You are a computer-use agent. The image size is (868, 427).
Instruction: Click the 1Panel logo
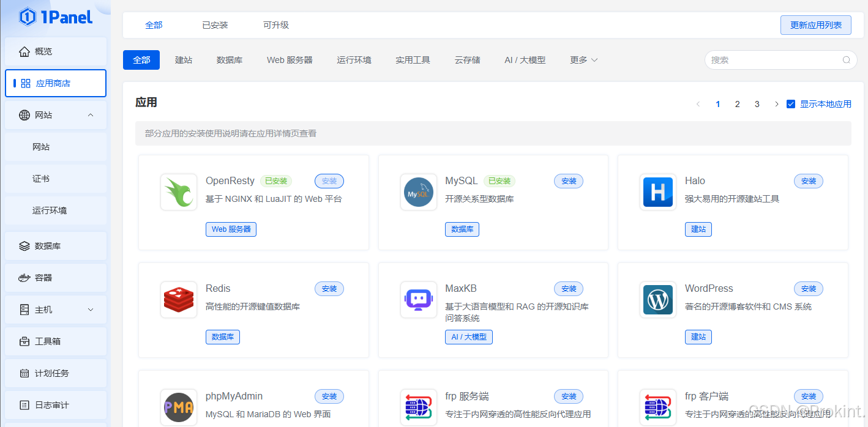56,17
